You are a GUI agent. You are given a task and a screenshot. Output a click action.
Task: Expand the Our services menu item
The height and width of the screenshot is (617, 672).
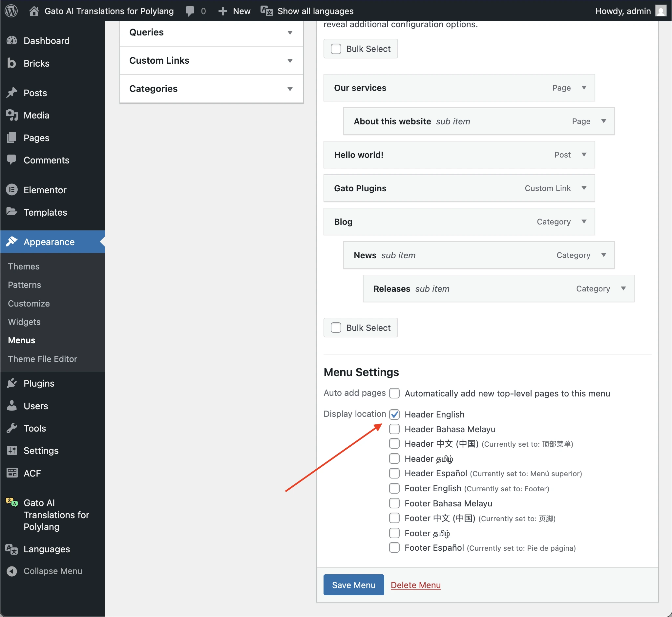click(584, 88)
